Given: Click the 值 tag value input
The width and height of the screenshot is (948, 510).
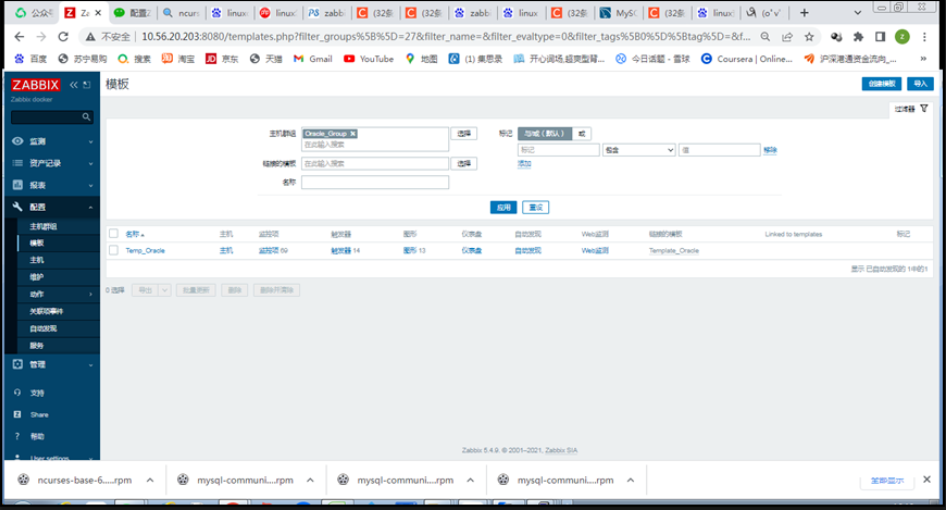Looking at the screenshot, I should 719,150.
